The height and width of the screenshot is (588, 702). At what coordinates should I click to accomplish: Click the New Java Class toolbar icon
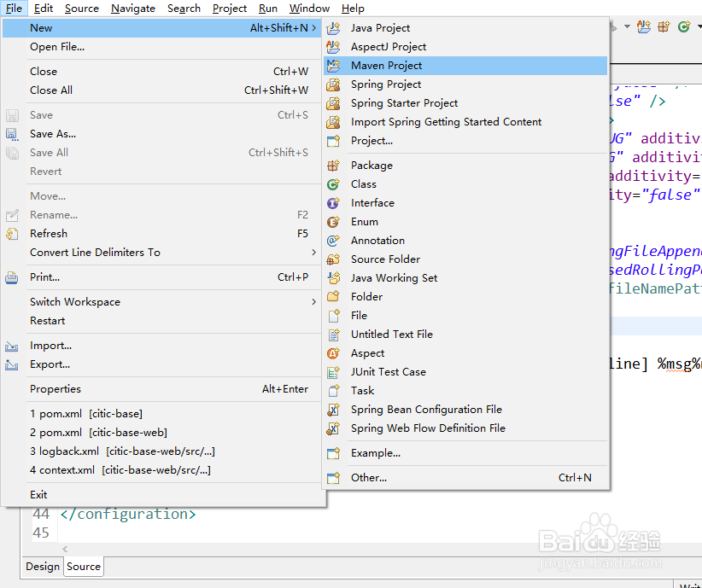click(684, 26)
